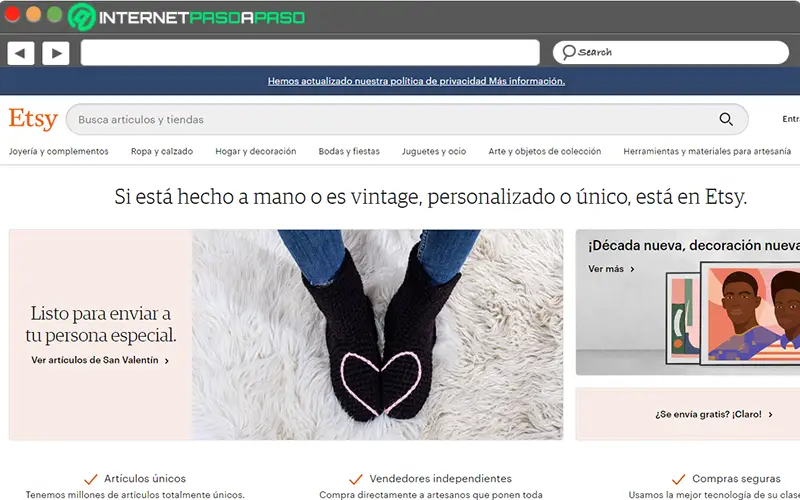Click the InternetPasoAPaso logo icon

[x=82, y=17]
